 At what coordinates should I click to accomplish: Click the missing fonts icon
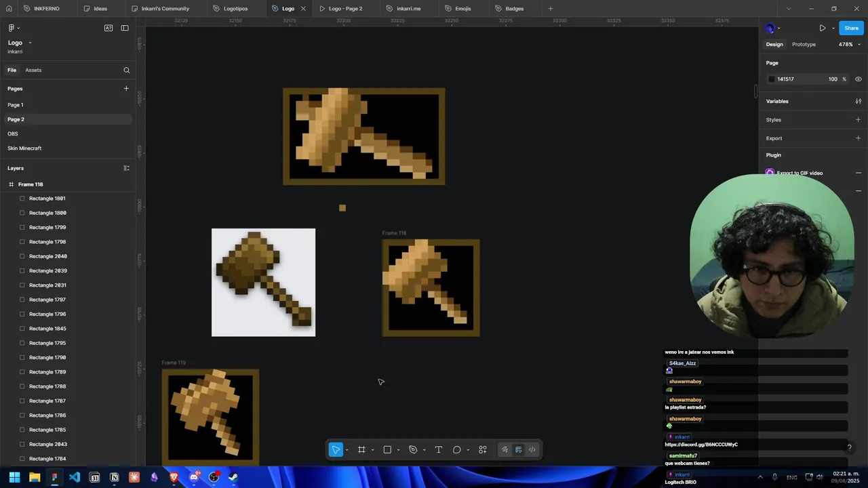click(x=108, y=28)
